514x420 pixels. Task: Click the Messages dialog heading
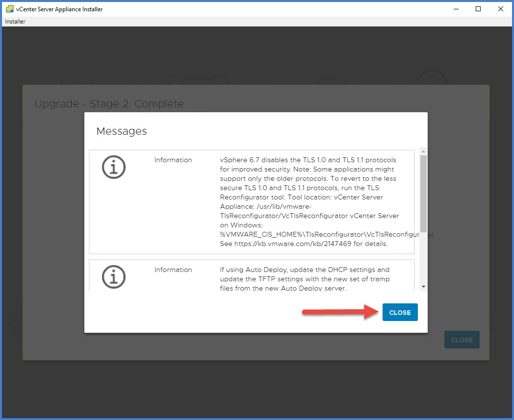coord(122,131)
